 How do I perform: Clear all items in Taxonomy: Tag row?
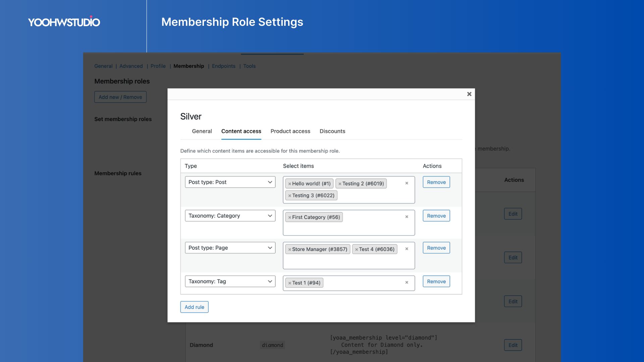(x=407, y=282)
